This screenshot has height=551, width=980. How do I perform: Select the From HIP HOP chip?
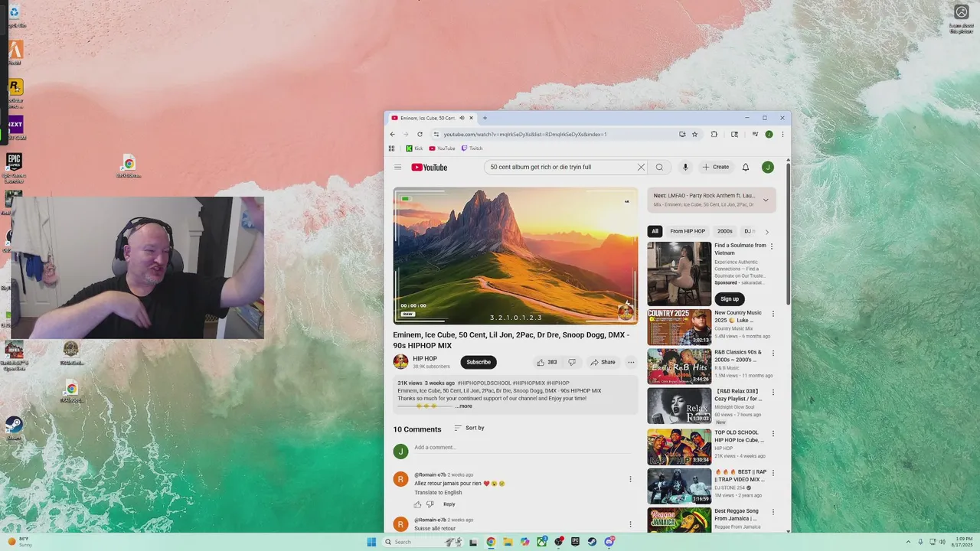click(688, 231)
